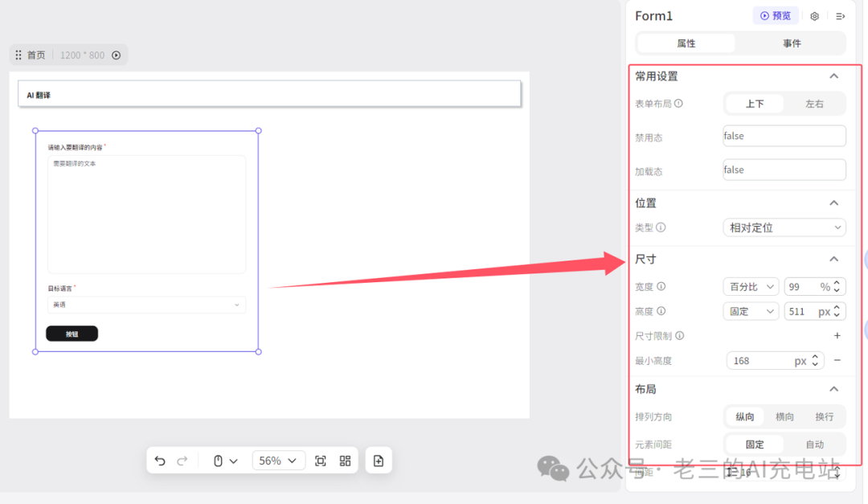868x504 pixels.
Task: Click the play icon after 1200 * 800
Action: [x=117, y=55]
